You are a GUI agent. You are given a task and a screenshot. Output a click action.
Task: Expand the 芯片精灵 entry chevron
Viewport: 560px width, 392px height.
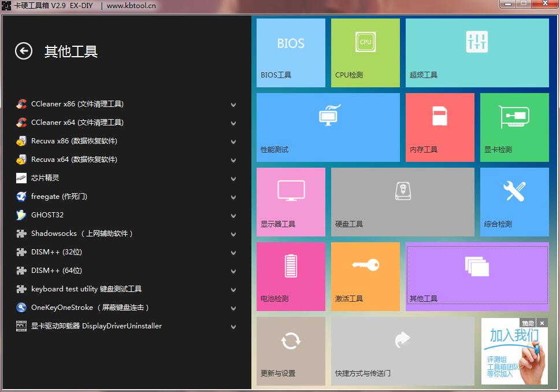point(233,179)
